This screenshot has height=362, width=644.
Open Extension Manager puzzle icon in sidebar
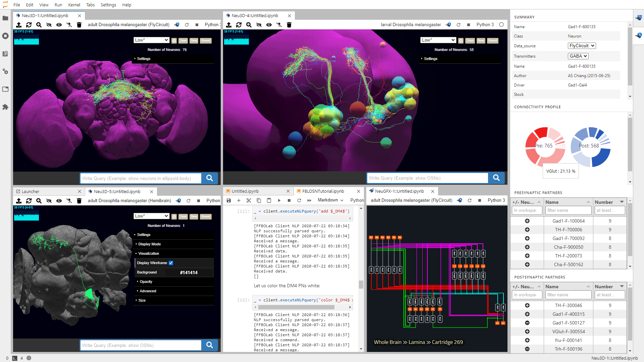click(x=5, y=107)
